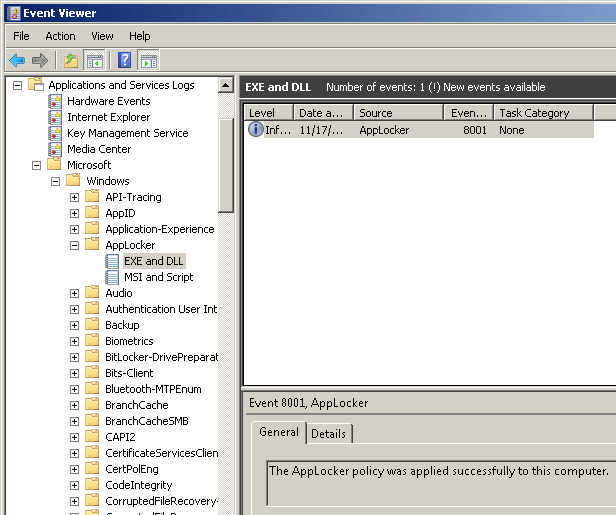Collapse the AppLocker tree node
616x515 pixels.
coord(74,246)
